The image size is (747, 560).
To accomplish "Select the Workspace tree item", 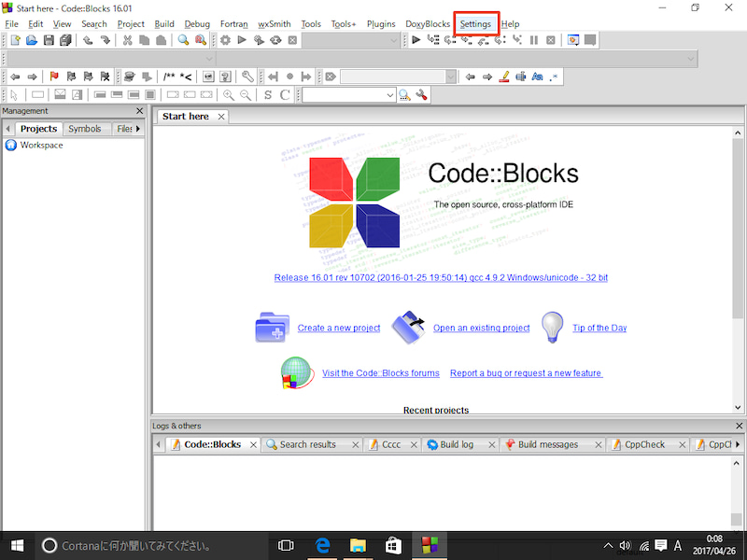I will [41, 146].
